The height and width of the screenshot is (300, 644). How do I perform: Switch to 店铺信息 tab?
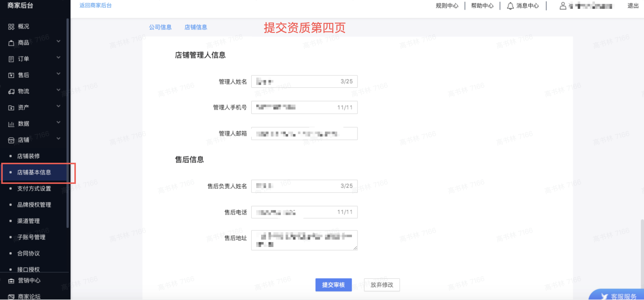[196, 27]
